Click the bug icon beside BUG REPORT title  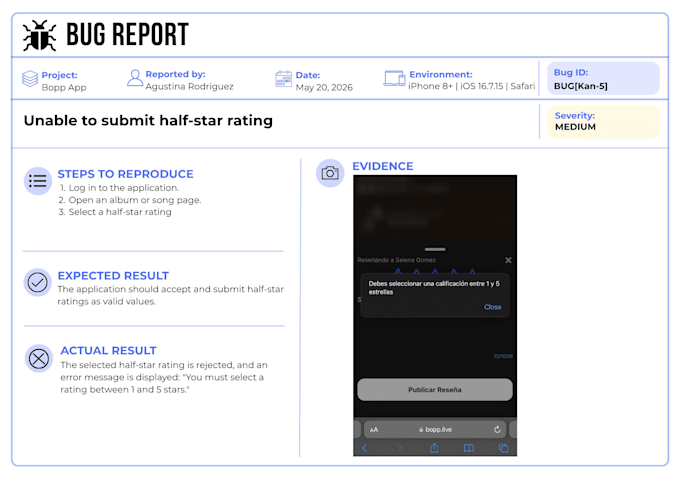tap(39, 36)
